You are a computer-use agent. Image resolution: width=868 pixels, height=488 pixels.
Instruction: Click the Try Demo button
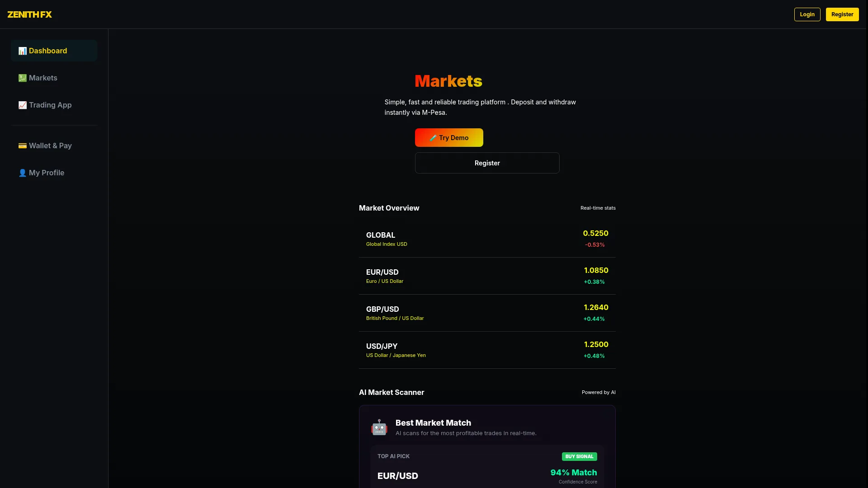point(449,138)
